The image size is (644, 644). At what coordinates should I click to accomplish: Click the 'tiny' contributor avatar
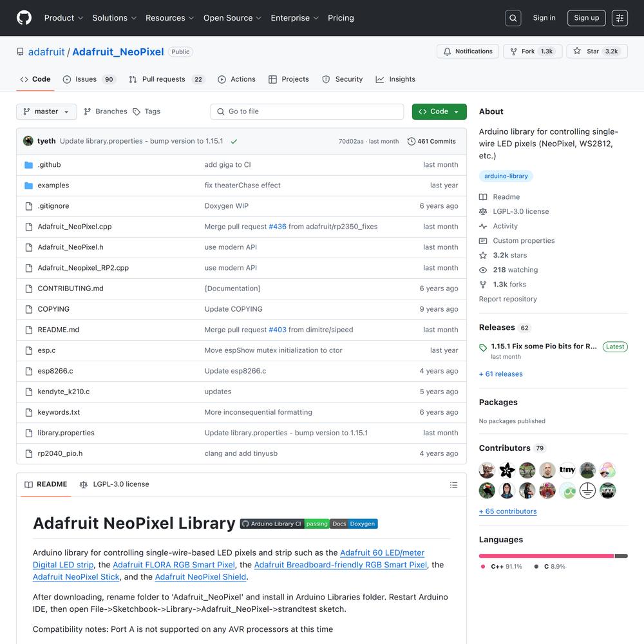(567, 470)
